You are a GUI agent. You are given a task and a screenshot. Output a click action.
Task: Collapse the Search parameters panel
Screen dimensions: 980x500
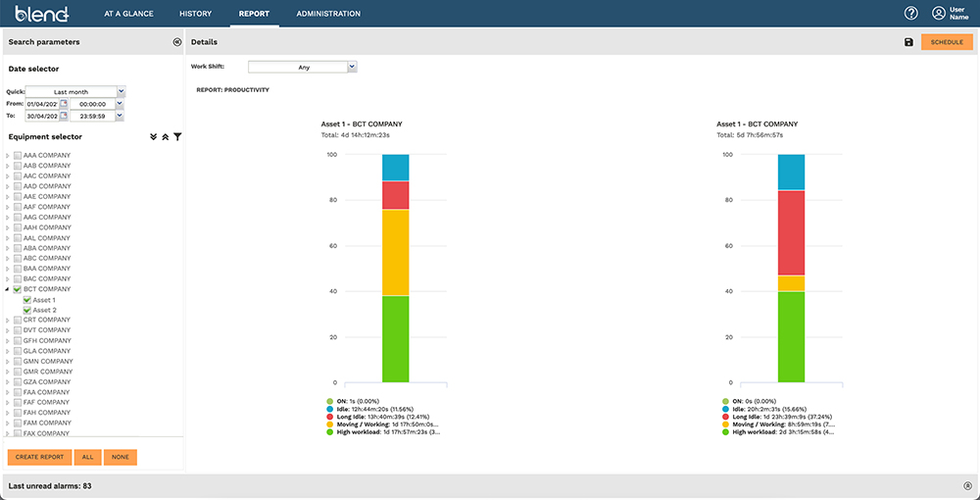click(176, 42)
